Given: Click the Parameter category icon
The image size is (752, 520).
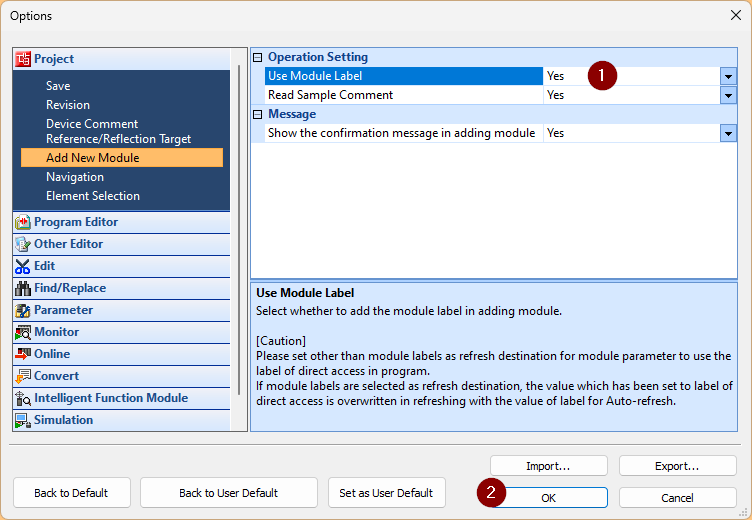Looking at the screenshot, I should pyautogui.click(x=23, y=310).
